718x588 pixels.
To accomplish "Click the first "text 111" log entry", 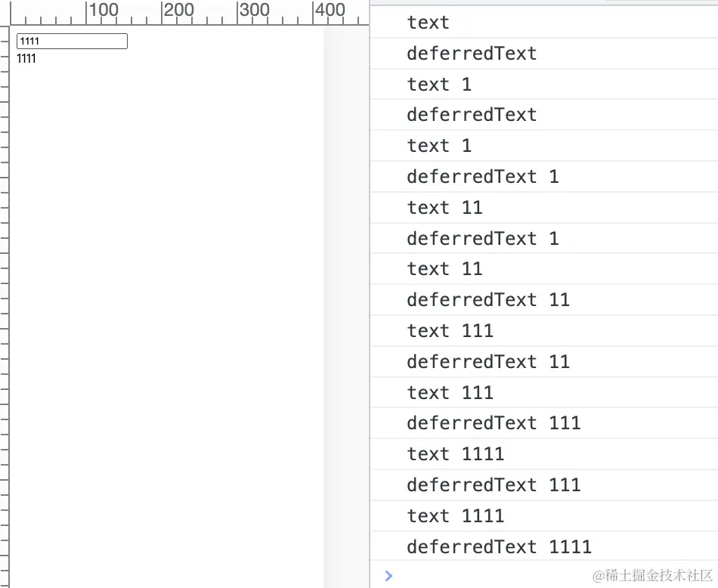I will (450, 331).
